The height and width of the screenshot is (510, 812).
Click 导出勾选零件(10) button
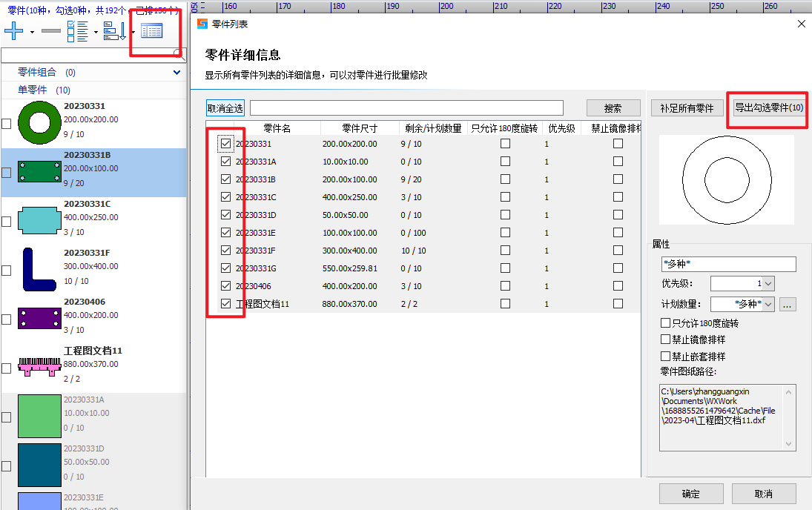tap(769, 108)
